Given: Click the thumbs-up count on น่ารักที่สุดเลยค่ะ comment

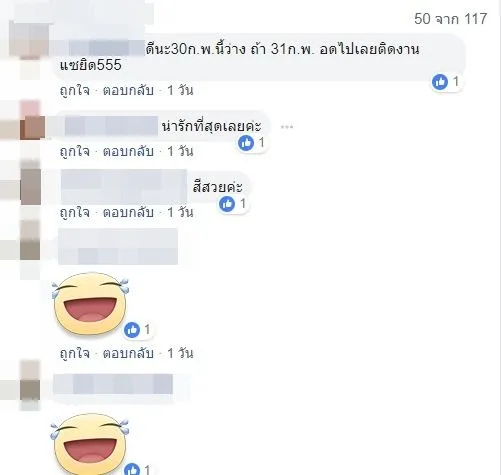Looking at the screenshot, I should [262, 142].
